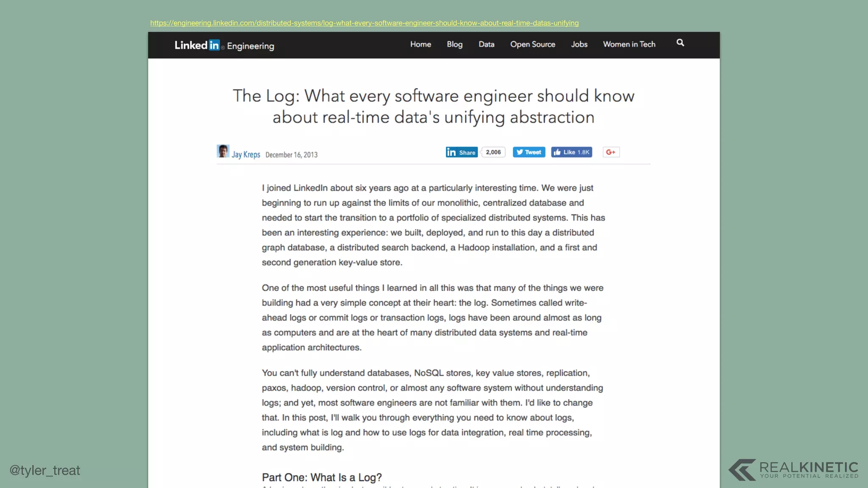
Task: Go to the Data section
Action: pyautogui.click(x=486, y=44)
